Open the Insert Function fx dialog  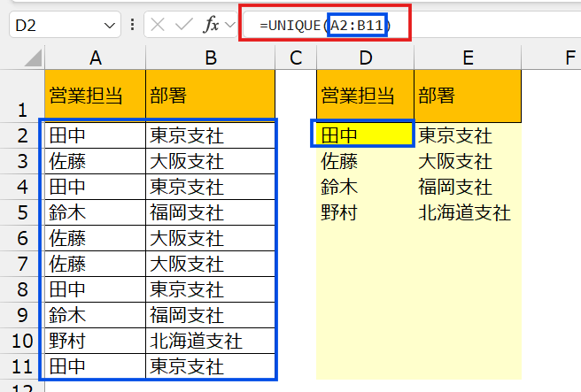point(212,25)
